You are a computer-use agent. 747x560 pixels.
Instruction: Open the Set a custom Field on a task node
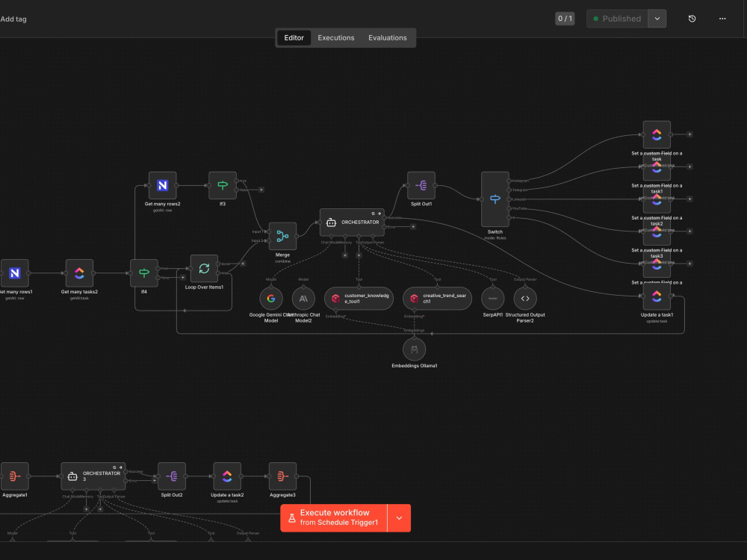point(657,134)
